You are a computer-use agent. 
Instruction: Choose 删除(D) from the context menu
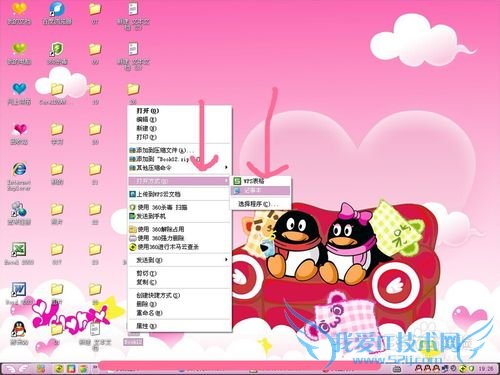pyautogui.click(x=180, y=304)
